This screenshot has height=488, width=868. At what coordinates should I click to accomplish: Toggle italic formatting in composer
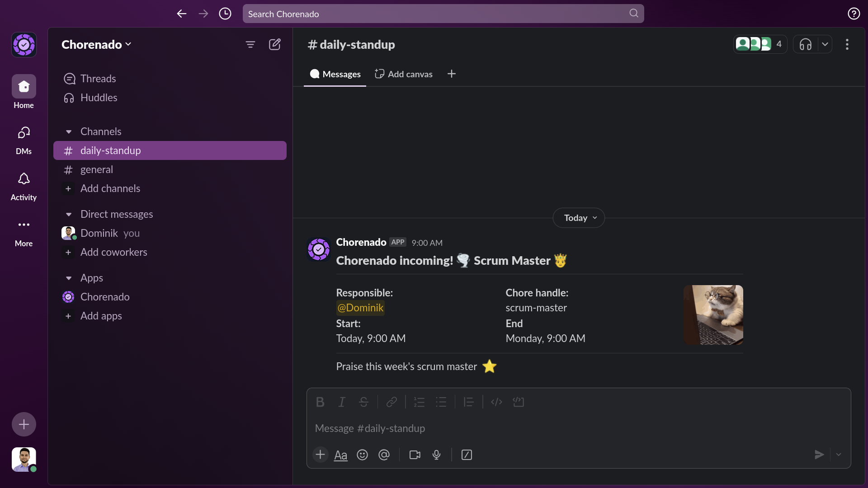click(342, 402)
